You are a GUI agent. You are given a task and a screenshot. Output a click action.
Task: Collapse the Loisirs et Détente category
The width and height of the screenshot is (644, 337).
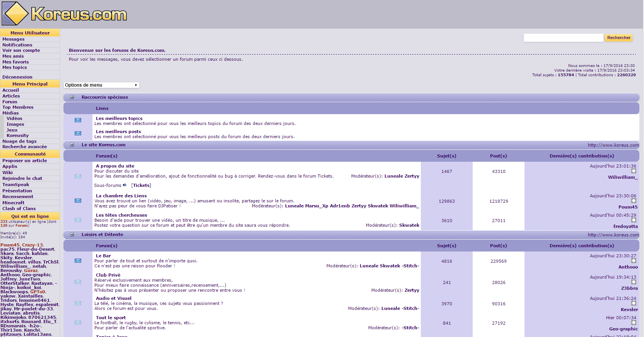tap(72, 235)
